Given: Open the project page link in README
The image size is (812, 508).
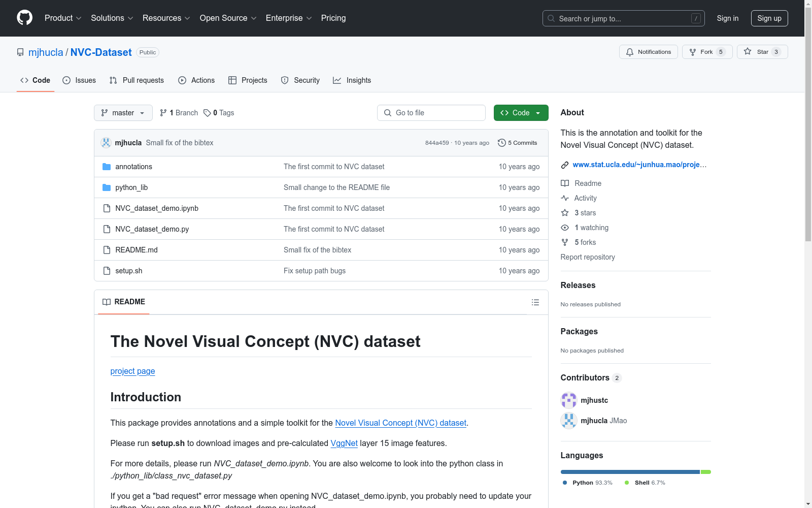Looking at the screenshot, I should (x=133, y=371).
